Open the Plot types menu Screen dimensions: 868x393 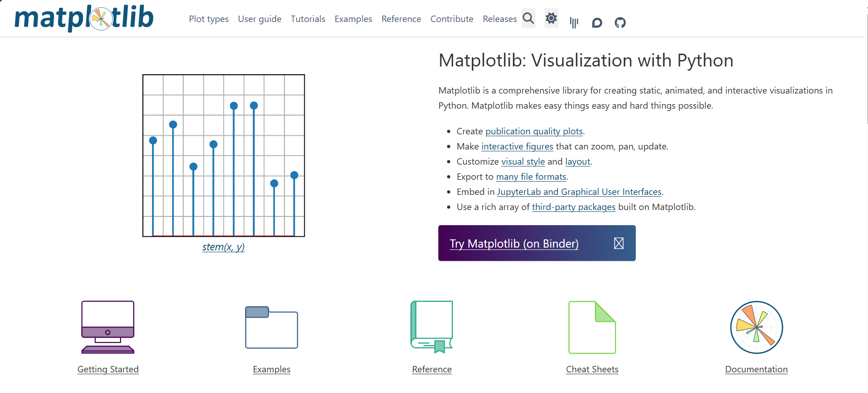(208, 19)
